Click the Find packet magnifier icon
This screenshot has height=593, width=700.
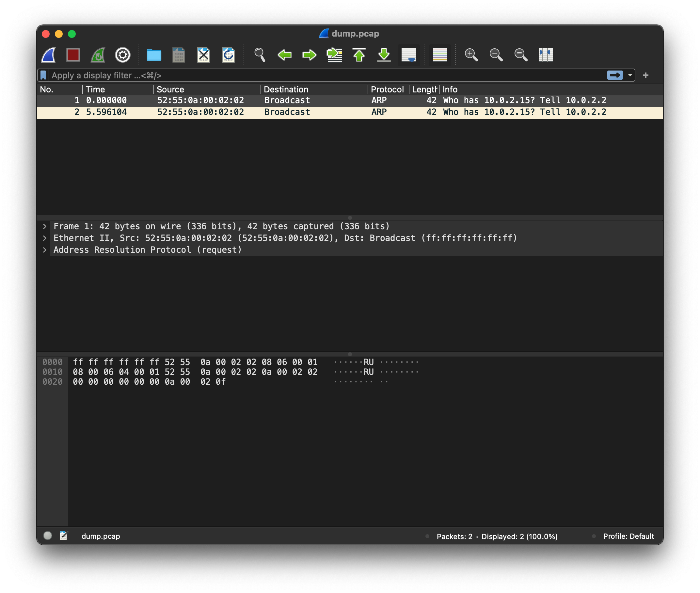(x=260, y=55)
